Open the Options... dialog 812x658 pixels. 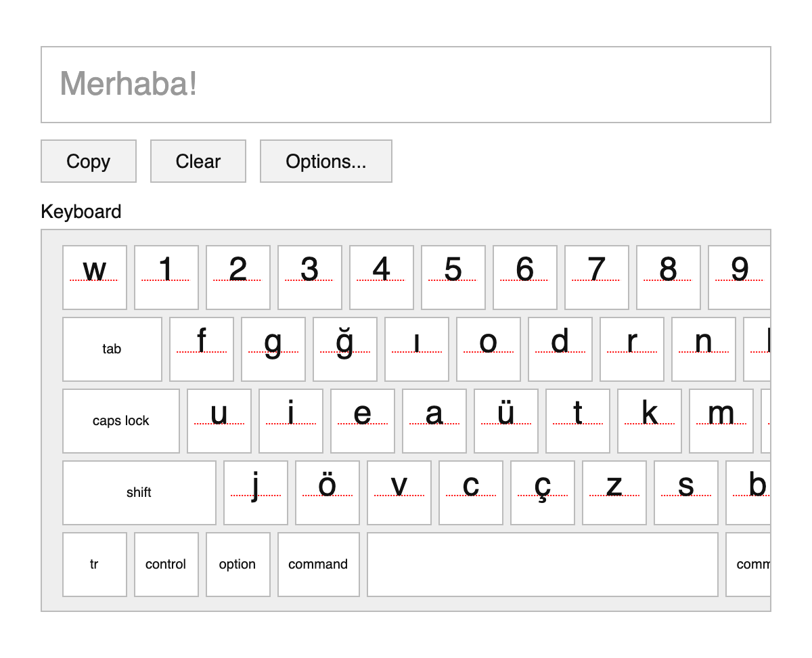(325, 161)
